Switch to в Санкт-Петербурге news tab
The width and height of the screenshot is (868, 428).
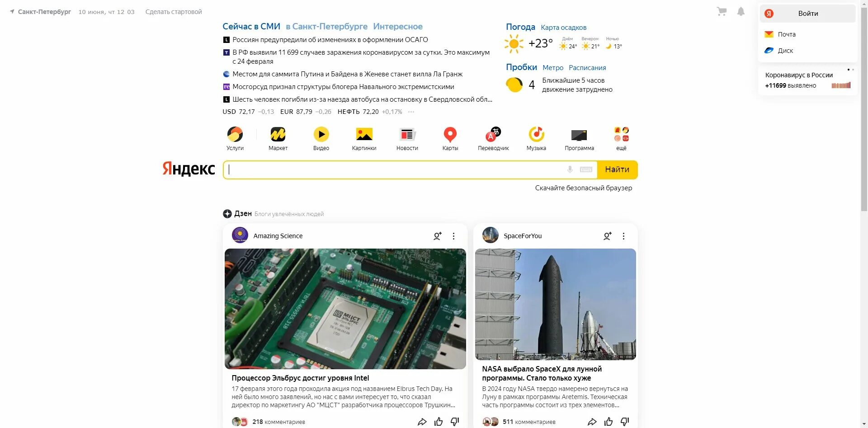point(326,26)
